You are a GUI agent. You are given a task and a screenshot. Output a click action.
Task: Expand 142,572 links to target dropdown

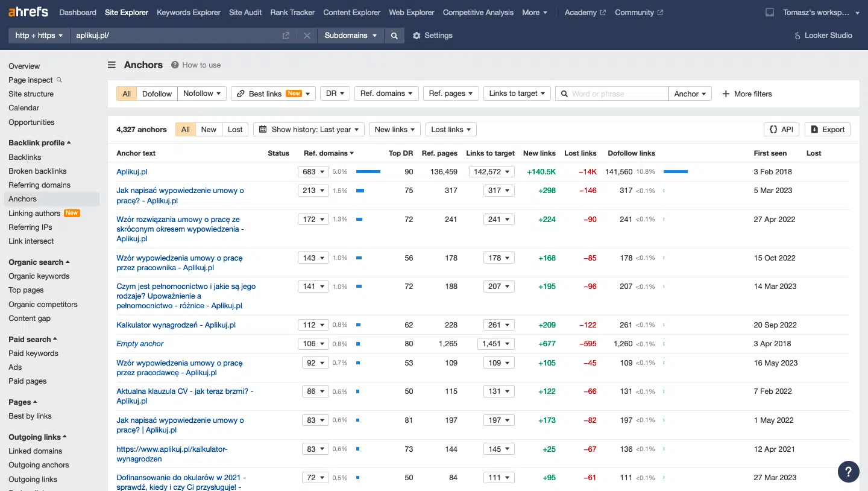tap(492, 171)
